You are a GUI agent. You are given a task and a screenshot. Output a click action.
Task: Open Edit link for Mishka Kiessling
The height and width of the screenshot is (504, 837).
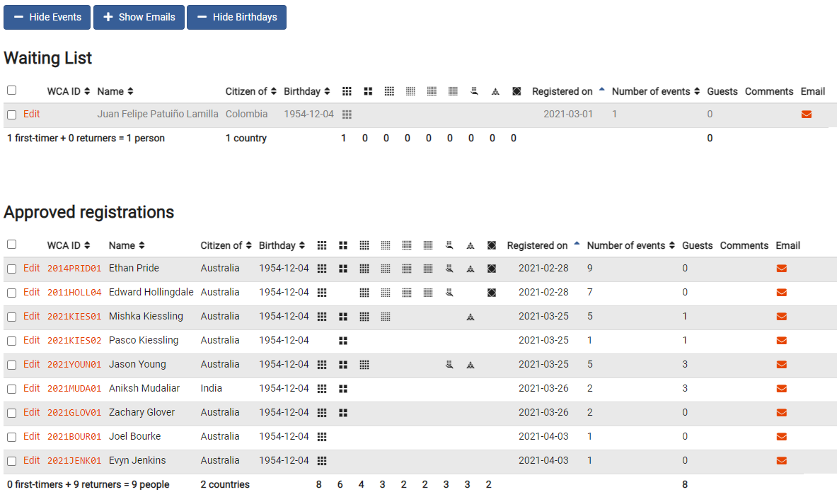tap(31, 316)
